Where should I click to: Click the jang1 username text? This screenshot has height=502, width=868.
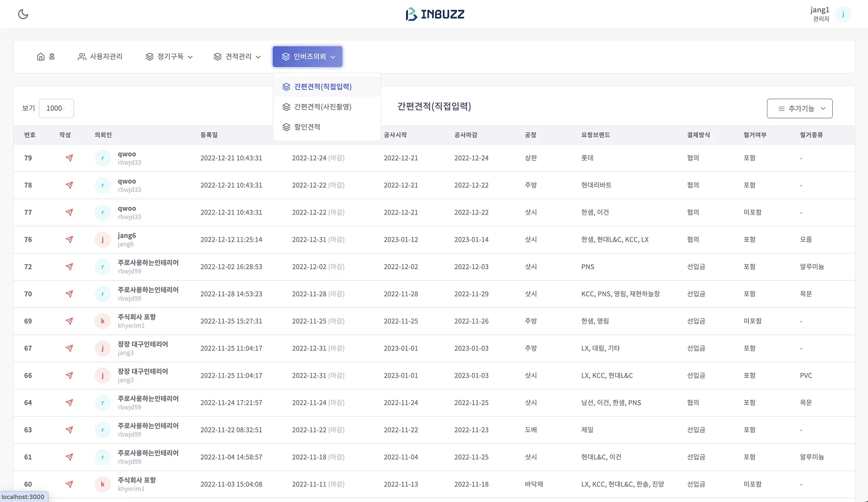coord(820,10)
